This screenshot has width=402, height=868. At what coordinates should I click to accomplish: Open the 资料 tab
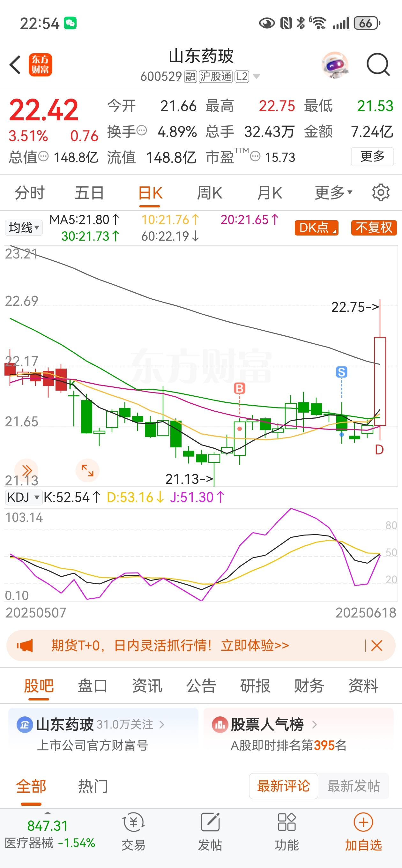point(363,686)
